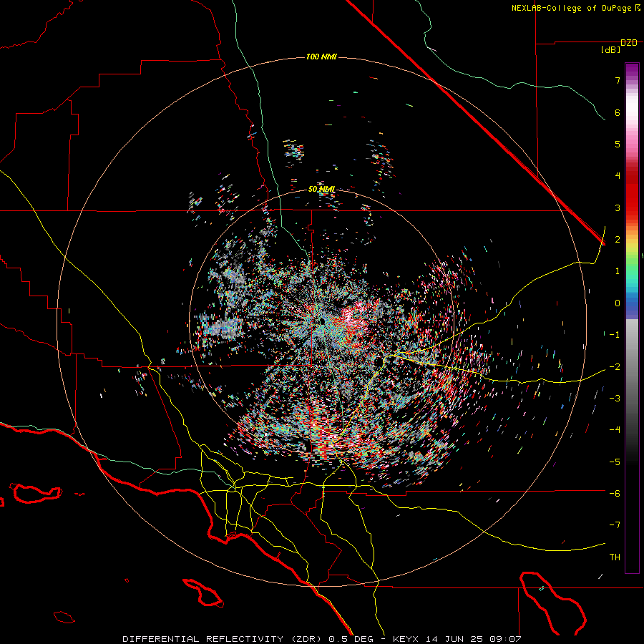
Task: Click the -6 value on color scale
Action: pyautogui.click(x=615, y=494)
